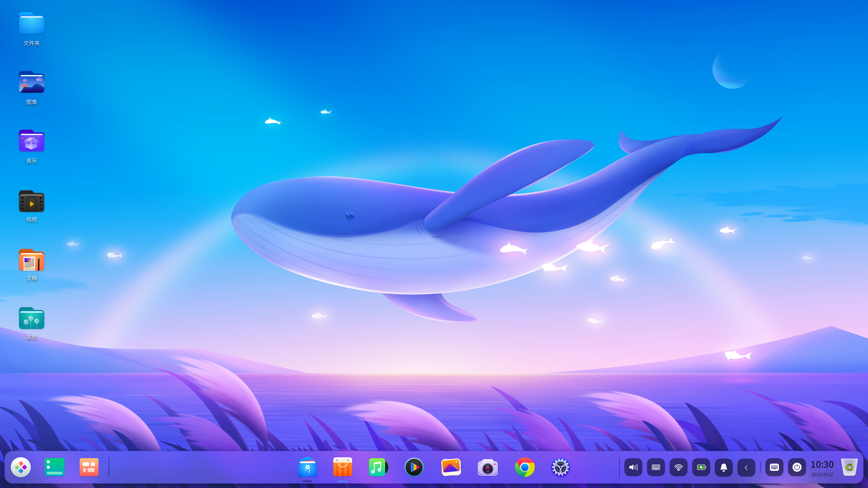Open the launcher from the dock

click(x=21, y=467)
